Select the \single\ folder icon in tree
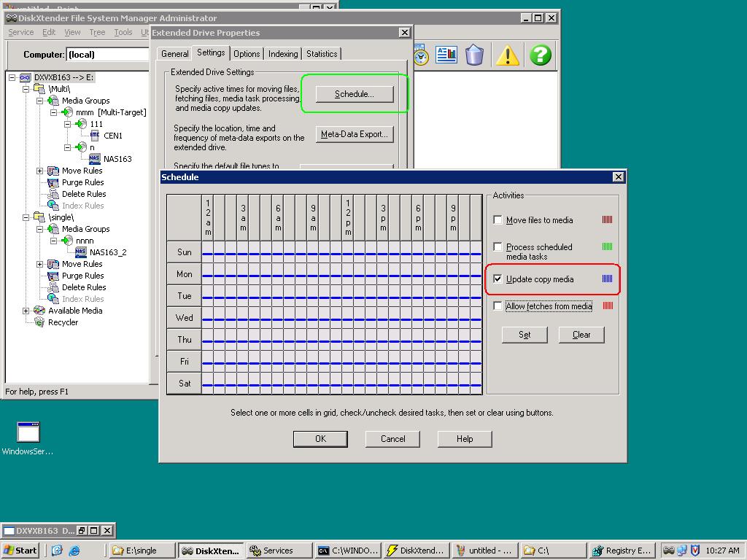Viewport: 747px width, 560px height. [39, 217]
